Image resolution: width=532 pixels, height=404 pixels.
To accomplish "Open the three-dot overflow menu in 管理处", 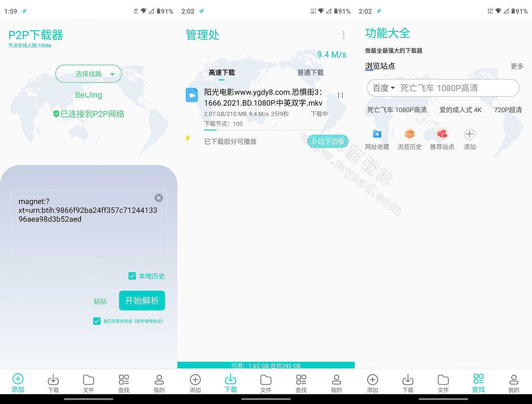I will pyautogui.click(x=343, y=35).
